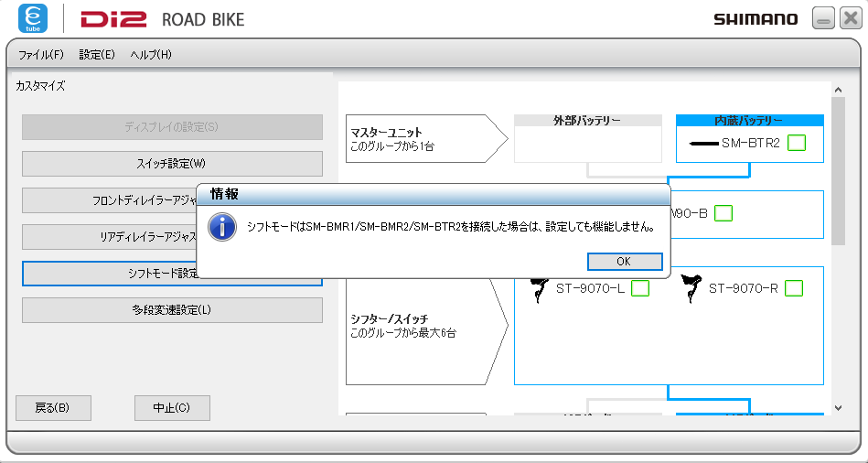Select the マスターユニット group arrow label

pos(426,138)
